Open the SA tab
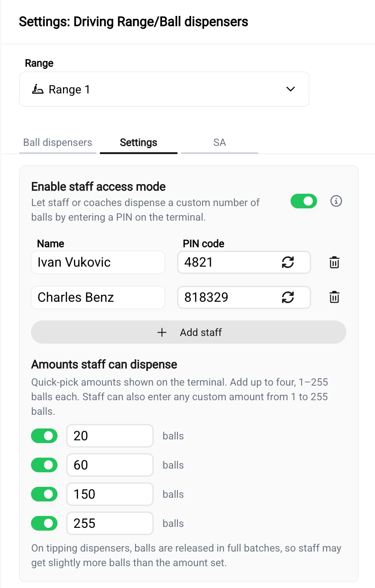 tap(219, 143)
